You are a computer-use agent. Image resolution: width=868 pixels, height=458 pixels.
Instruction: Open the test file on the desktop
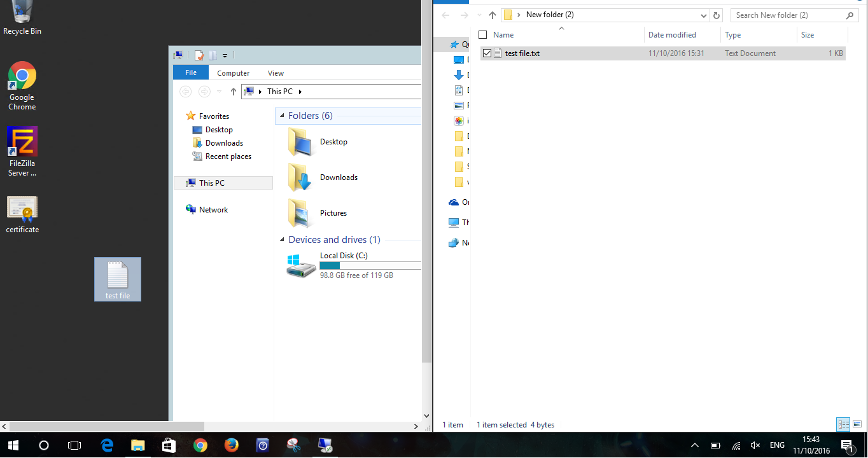[x=117, y=275]
